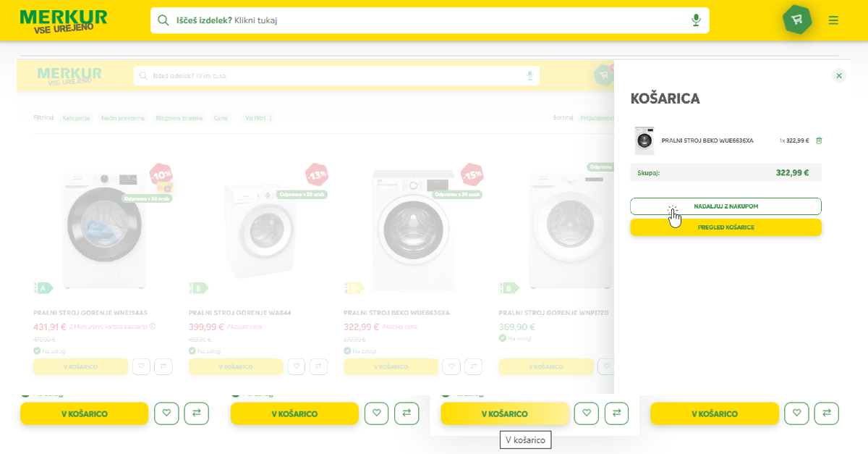The height and width of the screenshot is (454, 868).
Task: Click the Merkur logo in yellow header
Action: pyautogui.click(x=64, y=20)
